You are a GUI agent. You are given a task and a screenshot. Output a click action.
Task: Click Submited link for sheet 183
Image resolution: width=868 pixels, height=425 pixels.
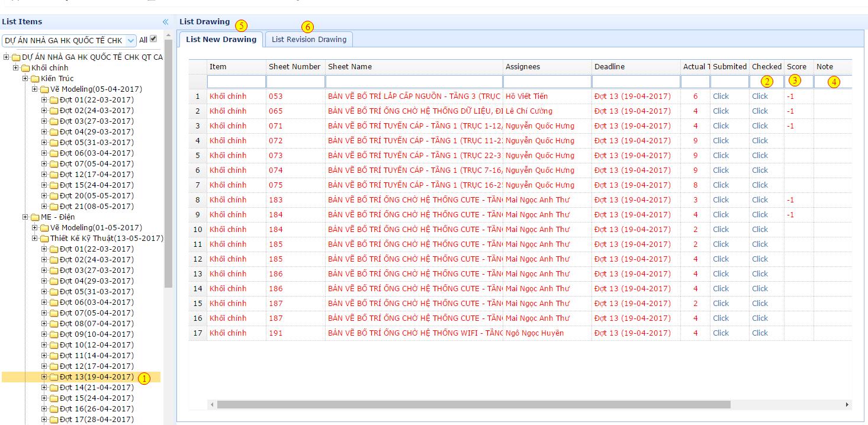tap(721, 200)
